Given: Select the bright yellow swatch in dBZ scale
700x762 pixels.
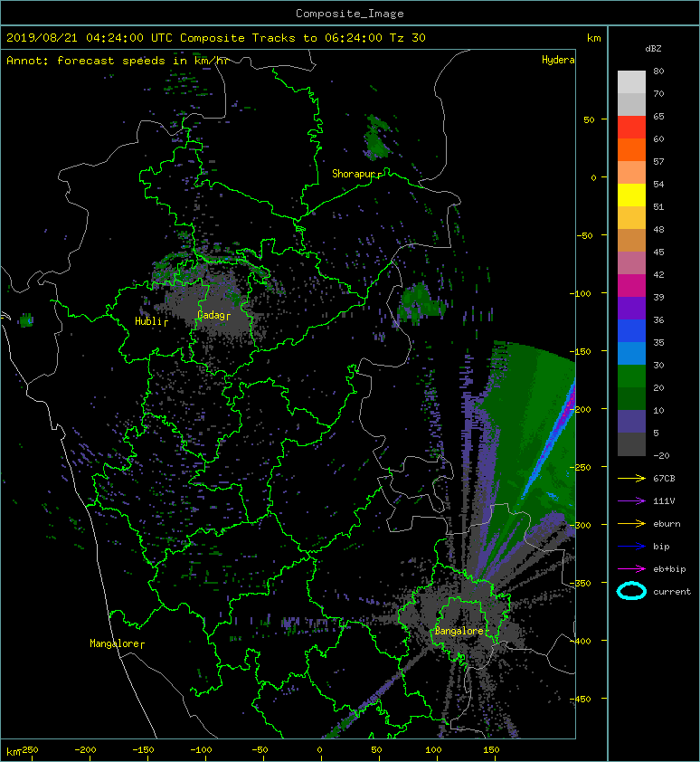Looking at the screenshot, I should point(631,195).
